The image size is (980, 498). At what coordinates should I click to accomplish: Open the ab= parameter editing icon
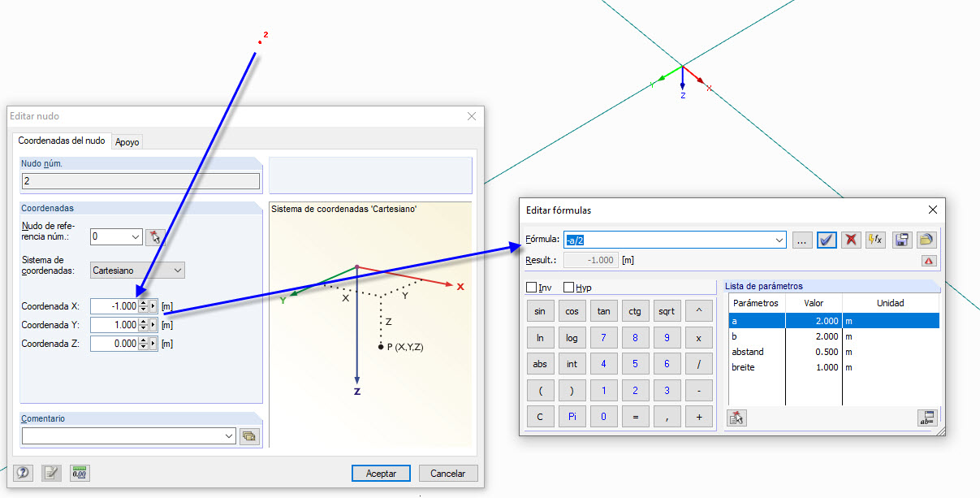(926, 417)
